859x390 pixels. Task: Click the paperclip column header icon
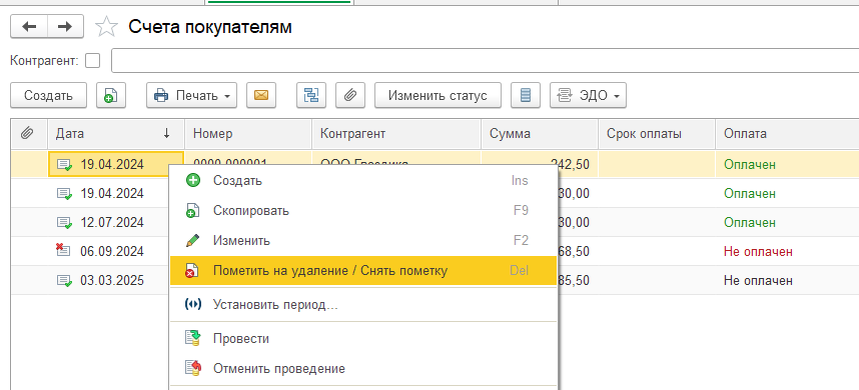[27, 133]
